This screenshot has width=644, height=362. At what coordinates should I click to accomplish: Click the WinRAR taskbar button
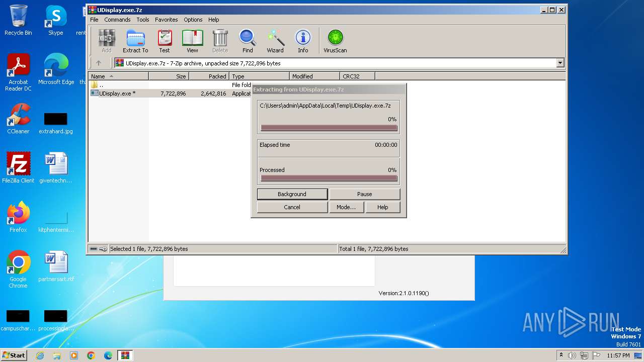tap(125, 355)
